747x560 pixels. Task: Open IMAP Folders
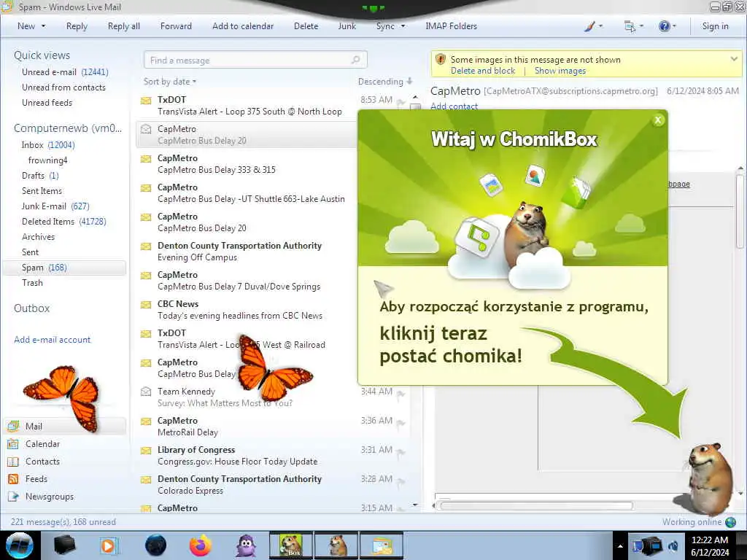click(451, 26)
